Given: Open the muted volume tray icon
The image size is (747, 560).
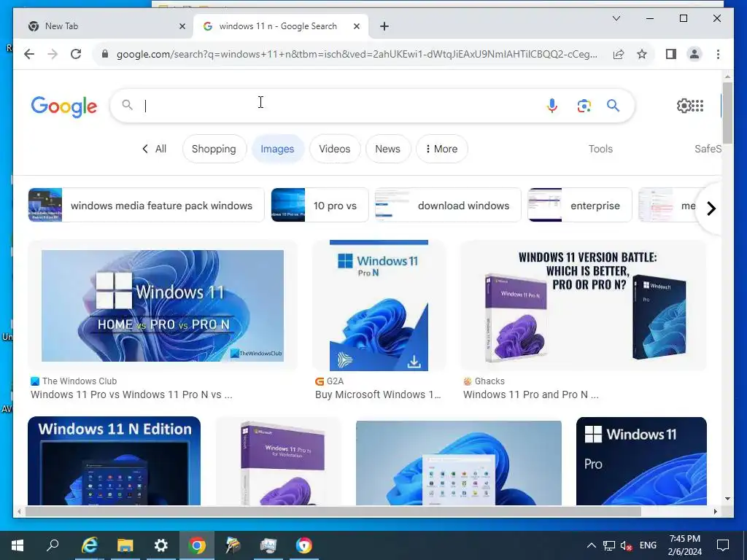Looking at the screenshot, I should point(626,545).
